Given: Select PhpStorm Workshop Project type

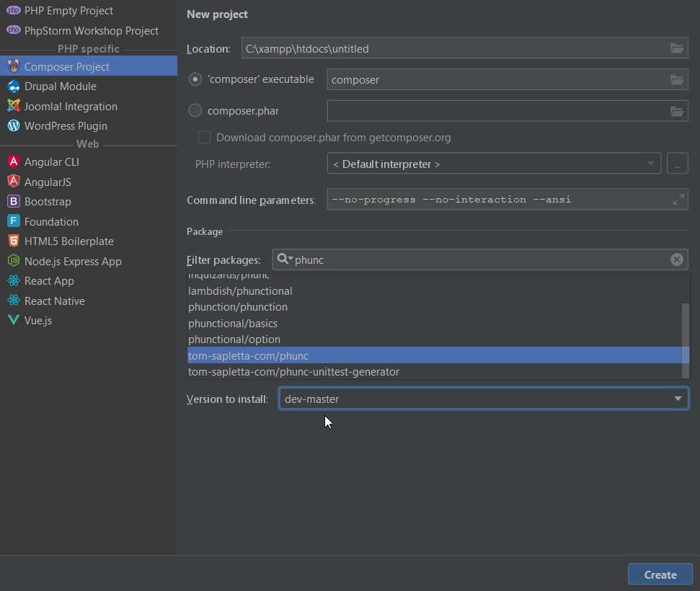Looking at the screenshot, I should click(89, 30).
